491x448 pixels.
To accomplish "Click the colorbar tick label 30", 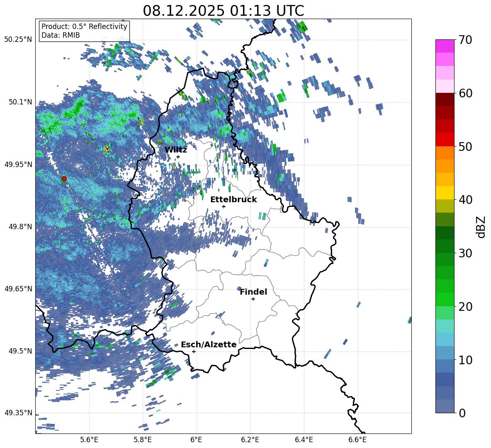I will tap(465, 253).
